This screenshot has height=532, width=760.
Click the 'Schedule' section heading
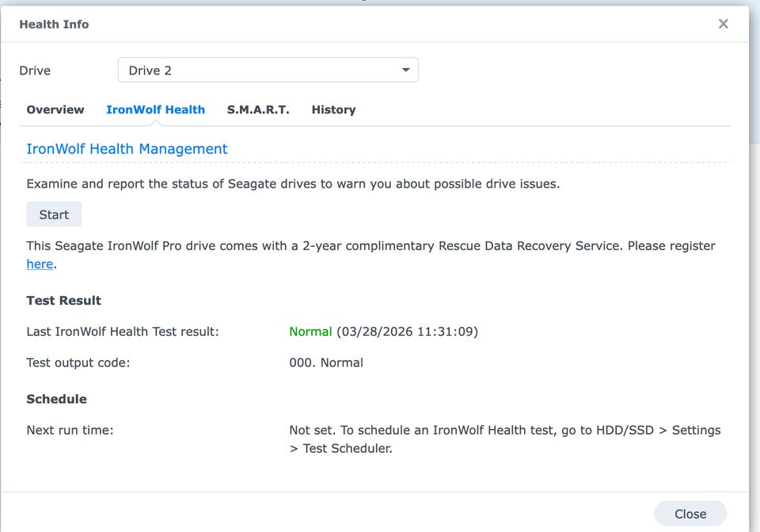pos(57,399)
